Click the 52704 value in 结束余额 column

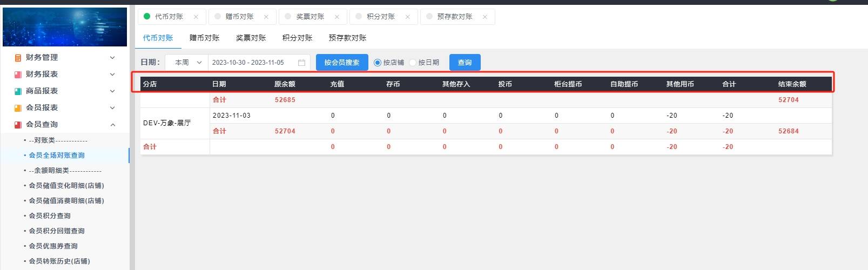(789, 100)
